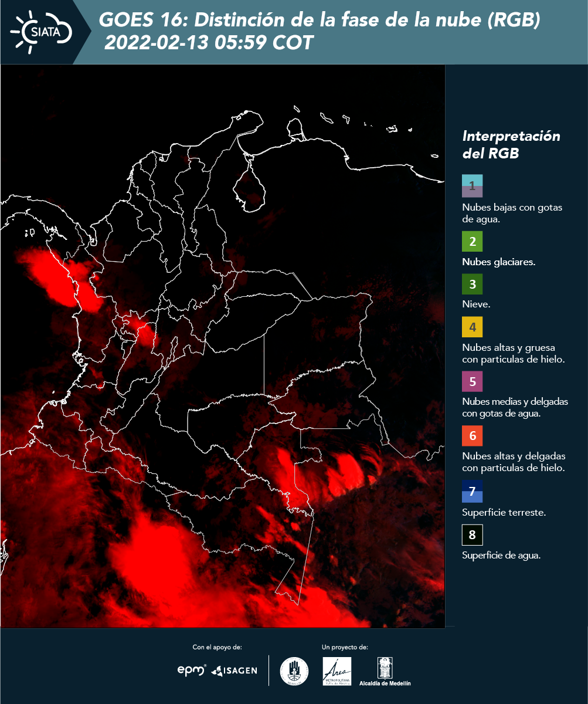Screen dimensions: 588x704
Task: Click the "Nieve." legend label
Action: pyautogui.click(x=476, y=304)
